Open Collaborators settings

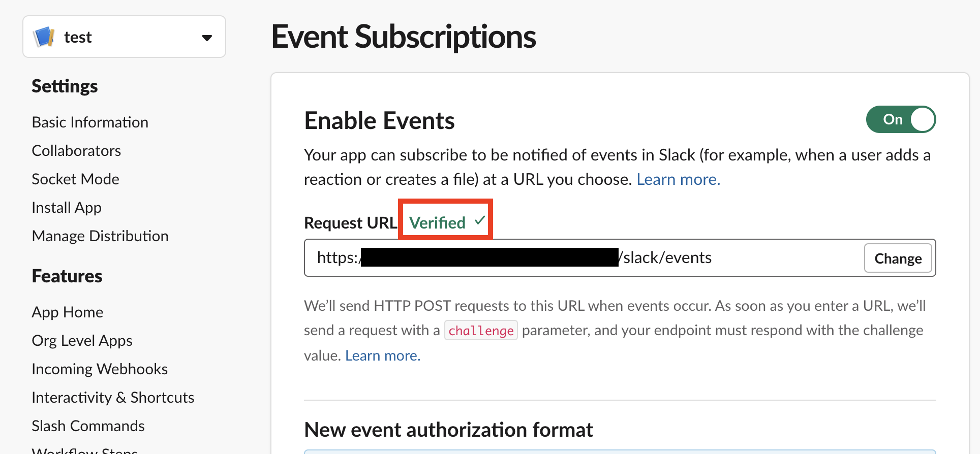pyautogui.click(x=76, y=150)
